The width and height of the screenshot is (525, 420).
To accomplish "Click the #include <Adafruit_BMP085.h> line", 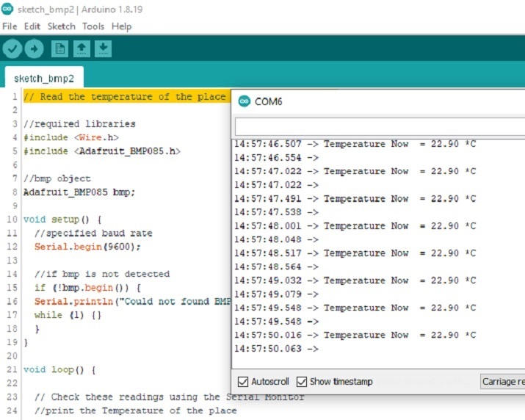I will (x=102, y=151).
